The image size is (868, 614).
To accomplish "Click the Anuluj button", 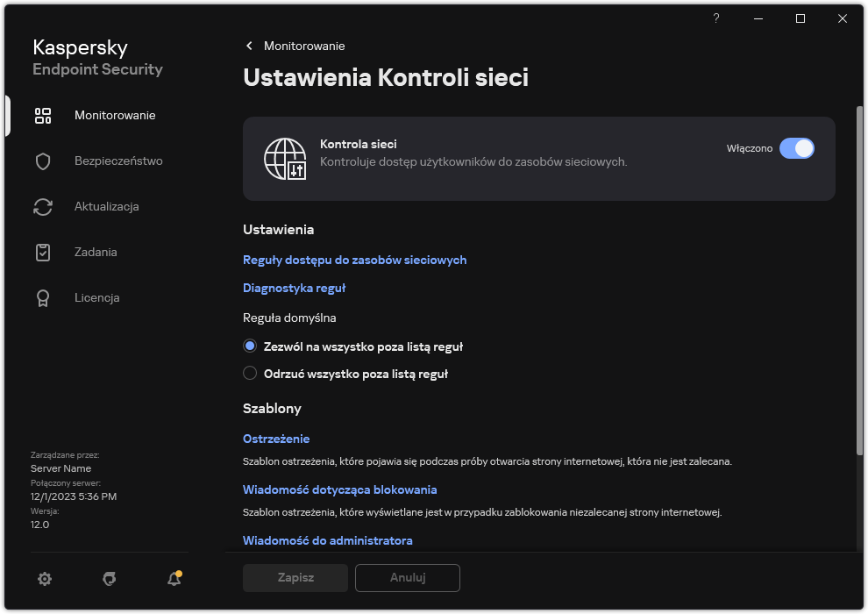I will point(407,578).
